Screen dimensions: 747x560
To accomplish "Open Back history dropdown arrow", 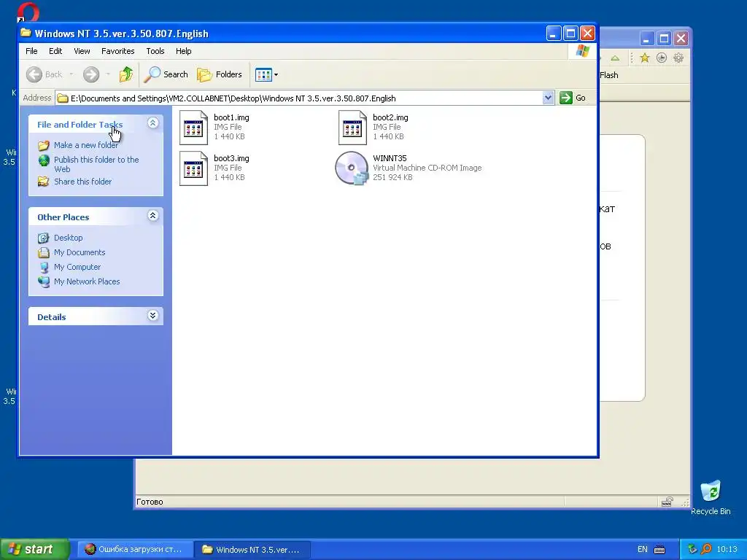I will pos(71,74).
